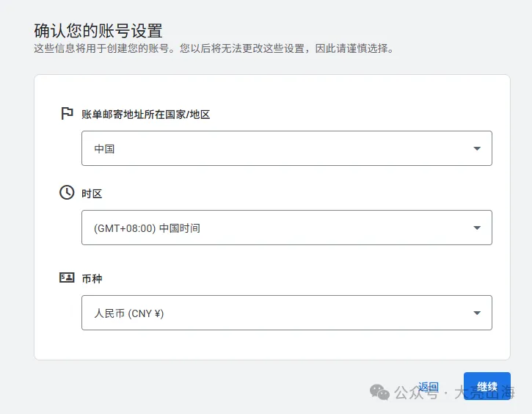Expand the time zone dropdown arrow

(x=477, y=228)
